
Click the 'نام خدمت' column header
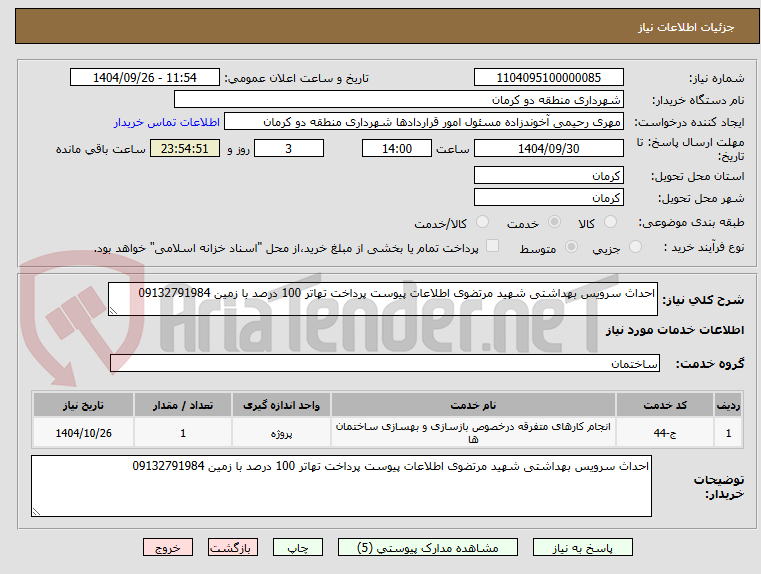tap(473, 405)
